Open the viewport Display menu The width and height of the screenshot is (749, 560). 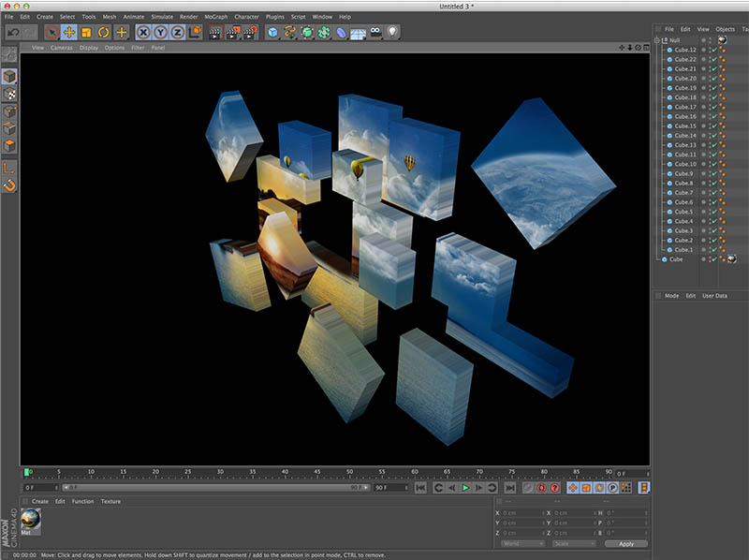tap(88, 48)
